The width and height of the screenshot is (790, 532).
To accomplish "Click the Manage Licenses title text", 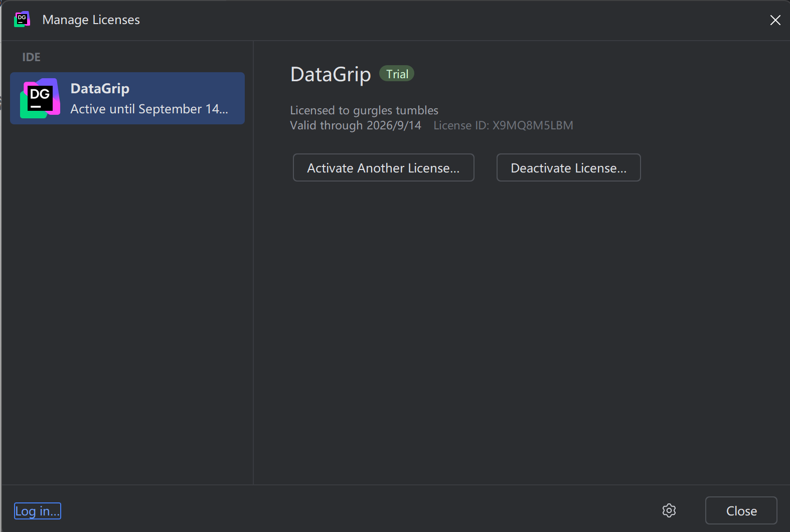I will pos(91,20).
